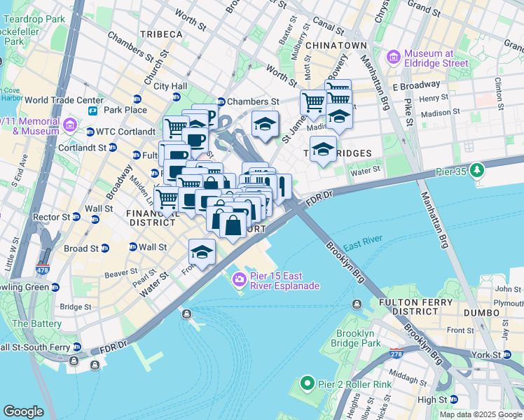
Task: Click the school marker east of Chambers St station
Action: point(265,124)
